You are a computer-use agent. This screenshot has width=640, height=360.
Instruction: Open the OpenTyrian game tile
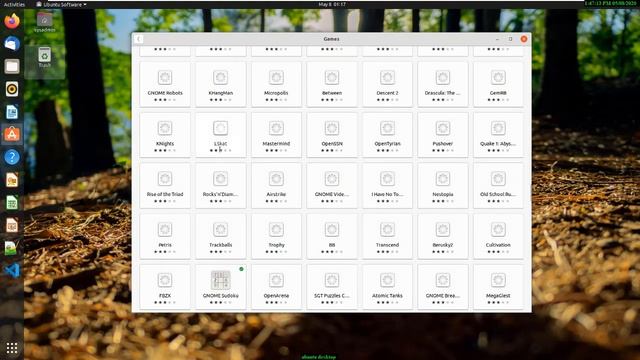(x=387, y=135)
